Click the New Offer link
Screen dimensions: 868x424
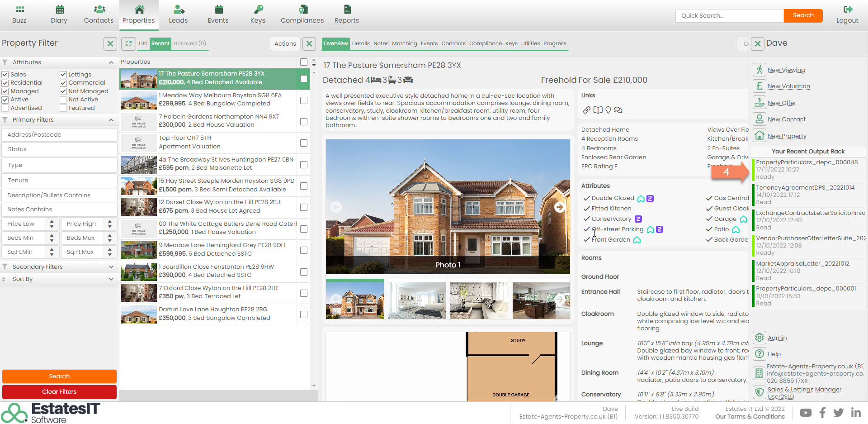tap(782, 103)
